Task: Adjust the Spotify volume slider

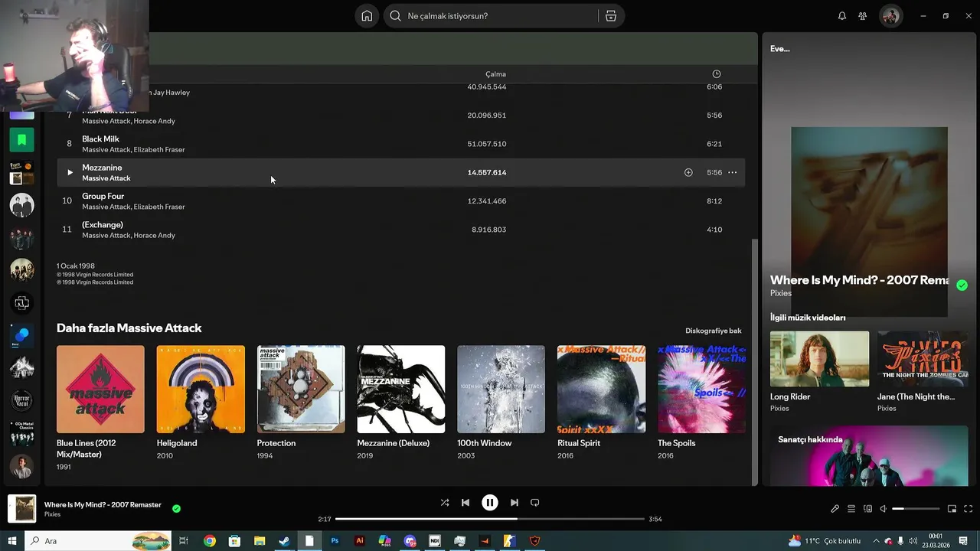Action: (x=916, y=509)
